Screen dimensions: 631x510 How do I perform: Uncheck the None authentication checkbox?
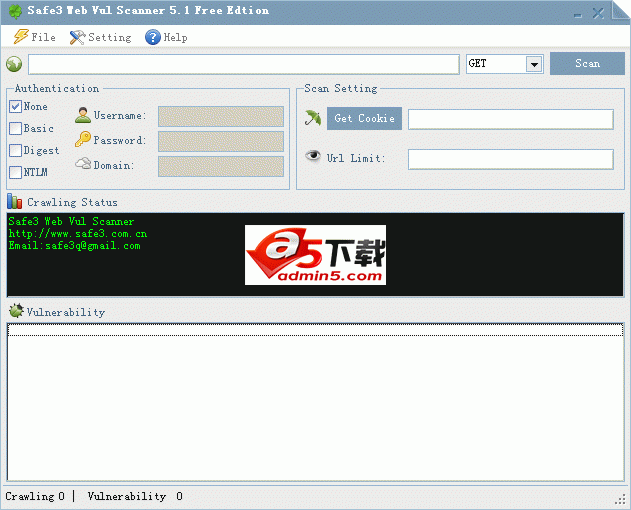(x=15, y=107)
